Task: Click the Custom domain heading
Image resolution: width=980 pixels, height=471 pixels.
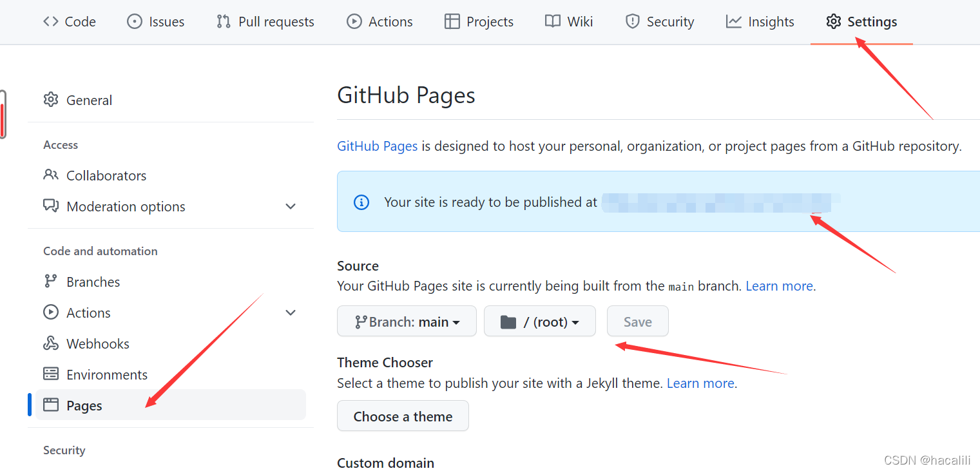Action: pyautogui.click(x=385, y=463)
